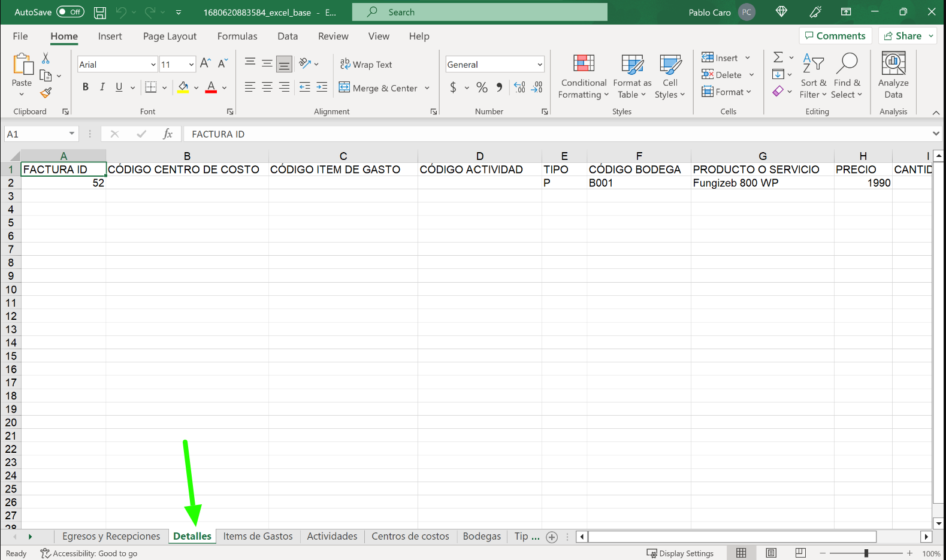
Task: Click the Format Painter brush icon
Action: pyautogui.click(x=46, y=93)
